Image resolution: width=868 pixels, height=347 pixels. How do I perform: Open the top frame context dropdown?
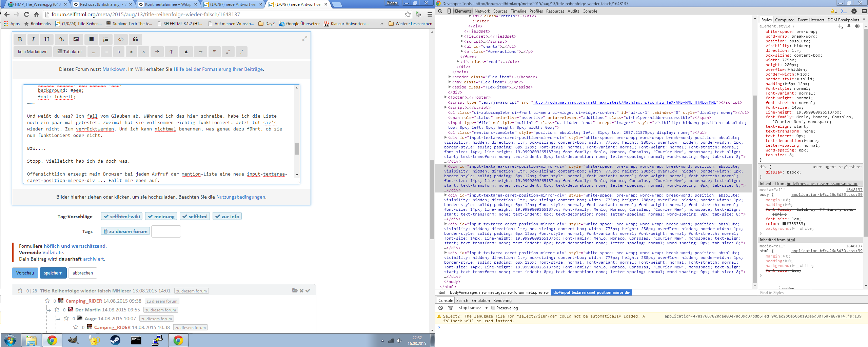coord(473,308)
